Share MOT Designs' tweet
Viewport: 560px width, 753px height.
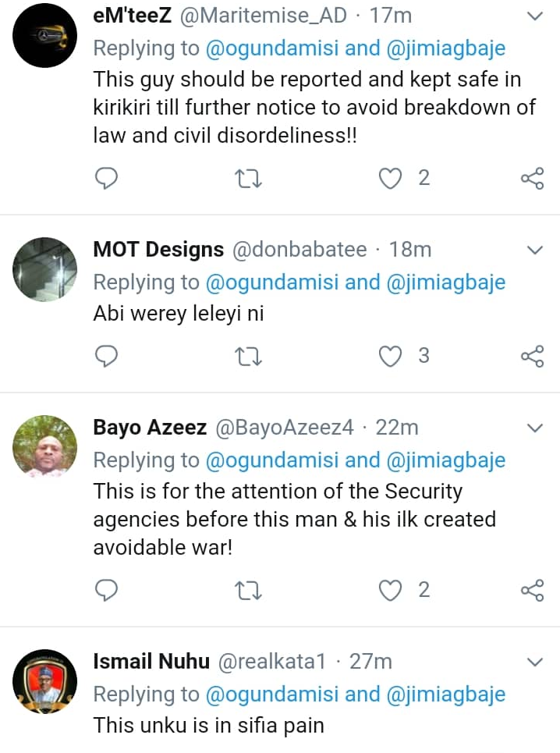tap(531, 357)
